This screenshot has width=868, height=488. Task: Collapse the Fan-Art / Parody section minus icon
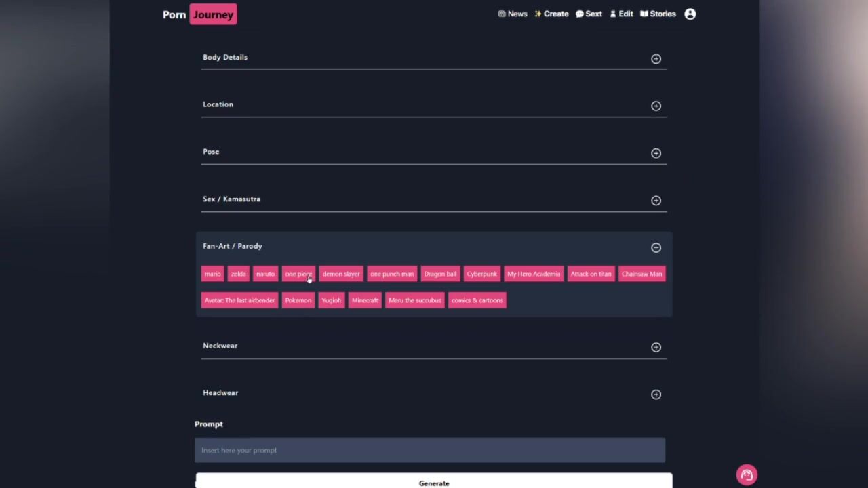(x=656, y=248)
